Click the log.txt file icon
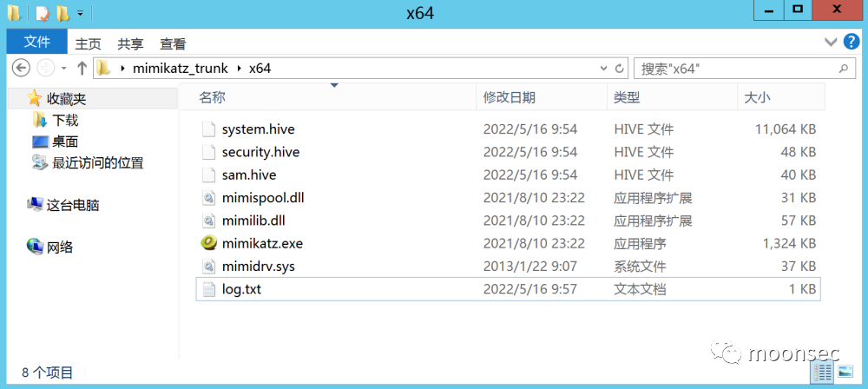 coord(208,288)
